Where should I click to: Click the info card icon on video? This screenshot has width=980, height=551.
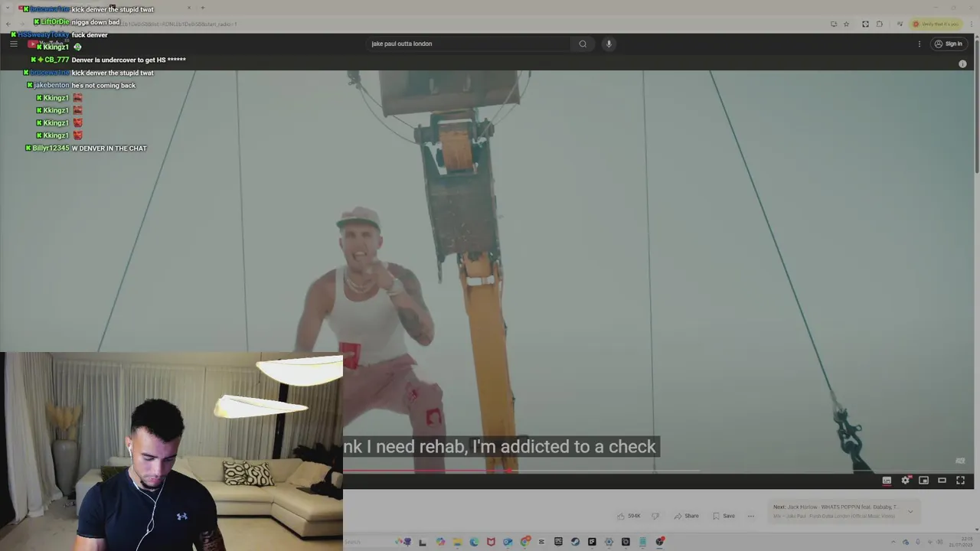[x=962, y=64]
